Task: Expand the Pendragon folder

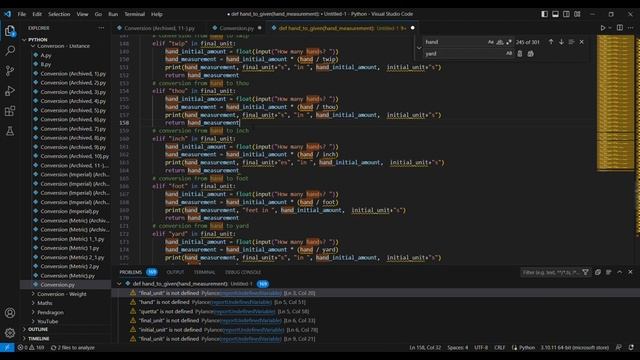Action: point(50,312)
